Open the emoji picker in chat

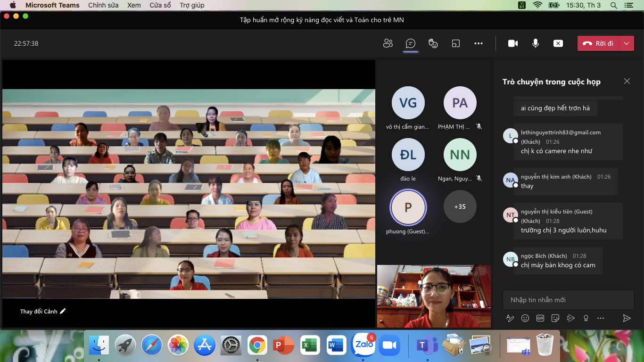tap(525, 318)
